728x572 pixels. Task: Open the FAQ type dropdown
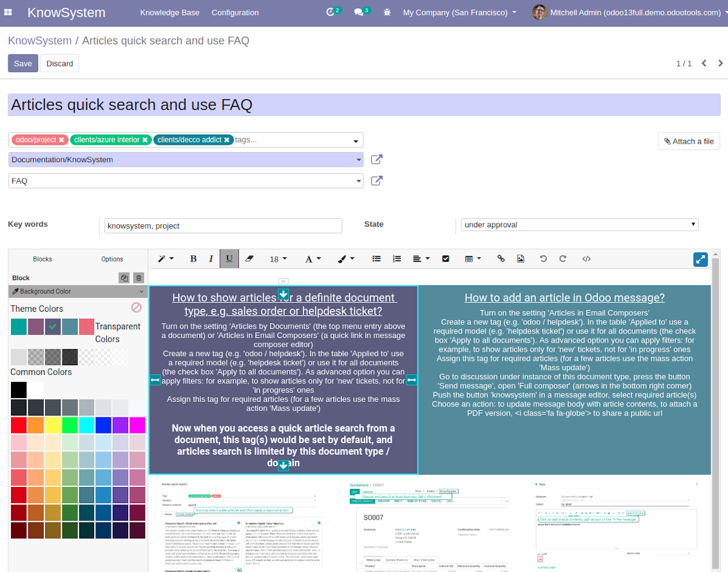359,181
